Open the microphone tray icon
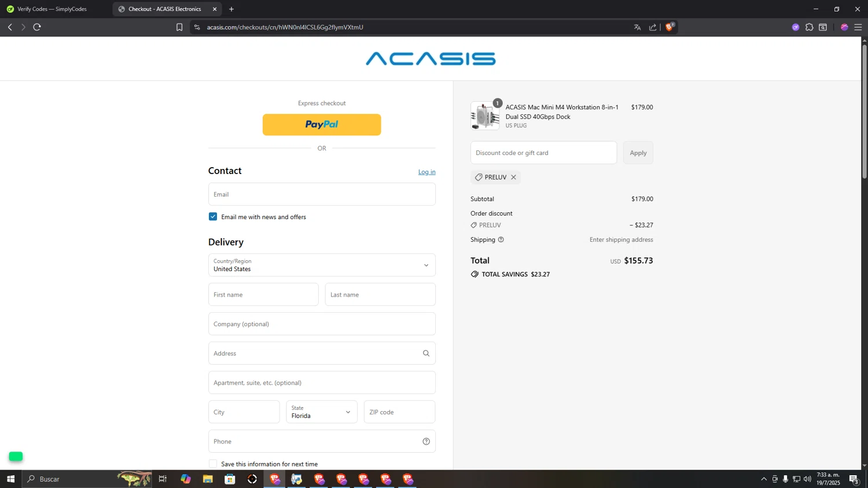 tap(785, 479)
